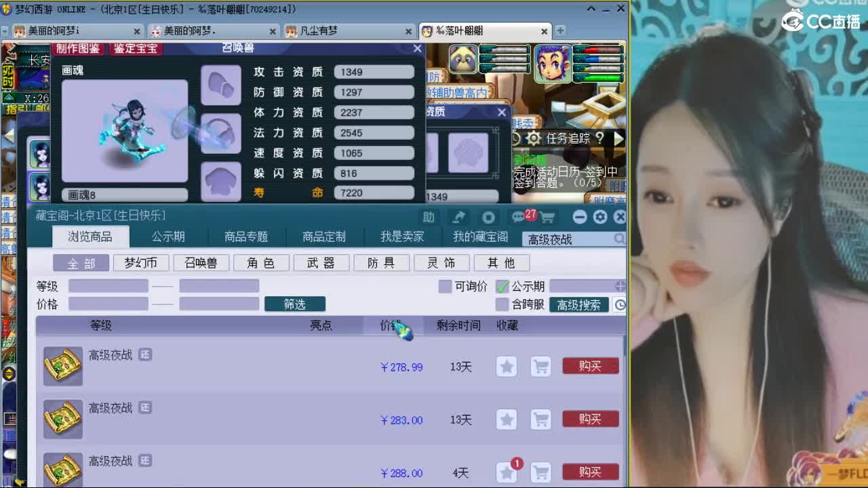Click the search magnifier in 藏宝阁 search box
Screen dimensions: 868x488
619,239
